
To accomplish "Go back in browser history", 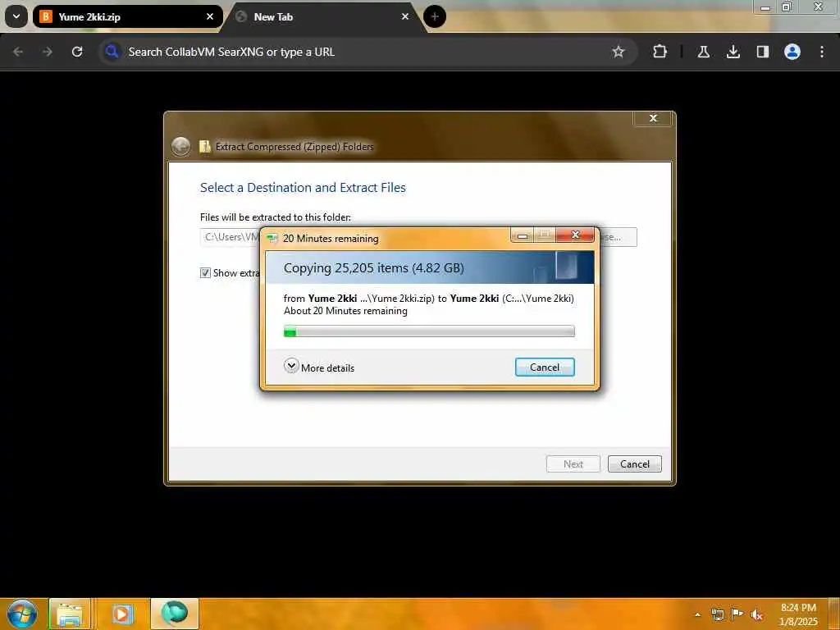I will click(18, 52).
